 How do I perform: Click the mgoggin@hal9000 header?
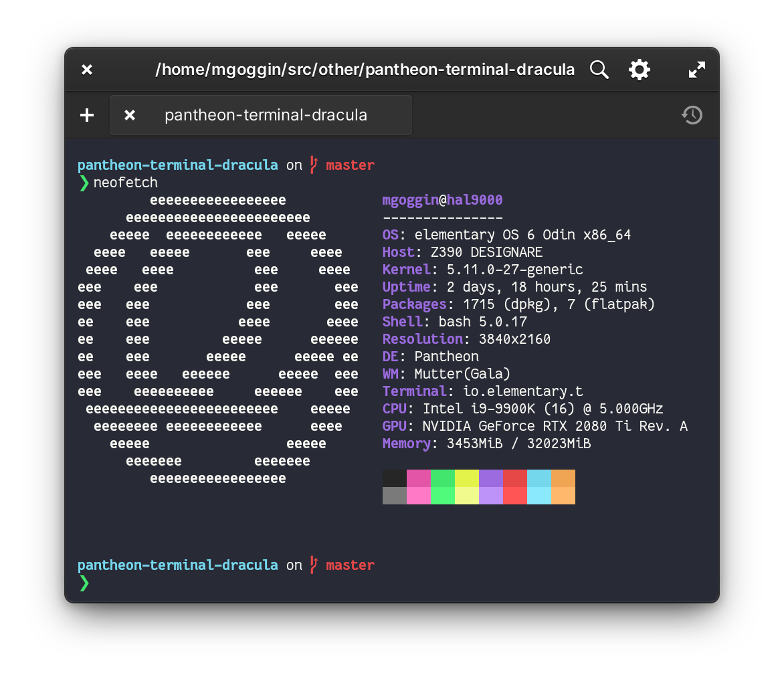coord(442,200)
